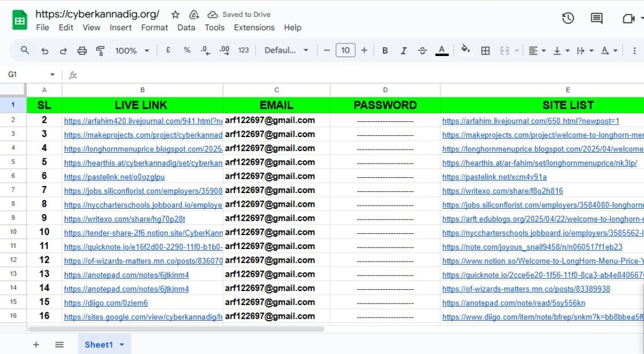The width and height of the screenshot is (644, 354).
Task: Click the font size field
Action: pyautogui.click(x=345, y=50)
